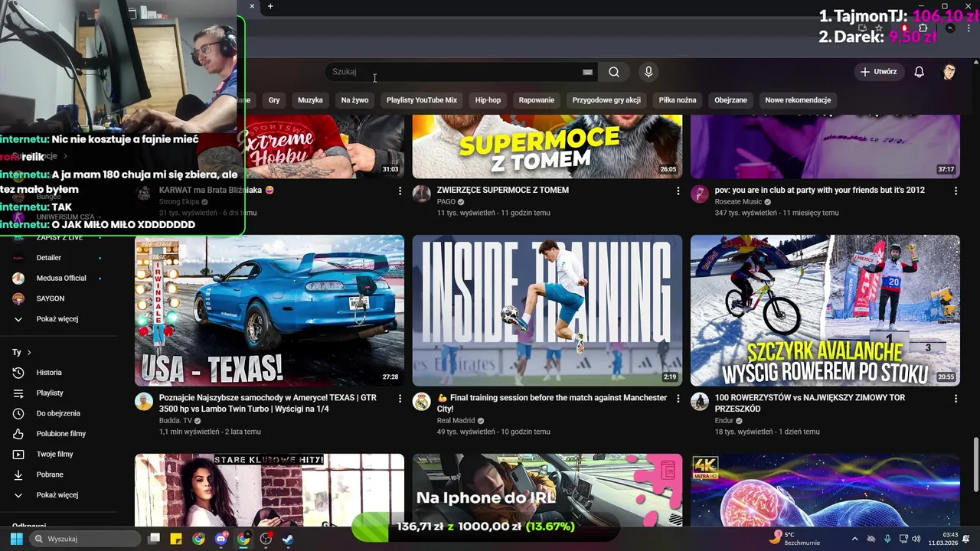Image resolution: width=980 pixels, height=551 pixels.
Task: Open volume control in system tray
Action: 916,539
